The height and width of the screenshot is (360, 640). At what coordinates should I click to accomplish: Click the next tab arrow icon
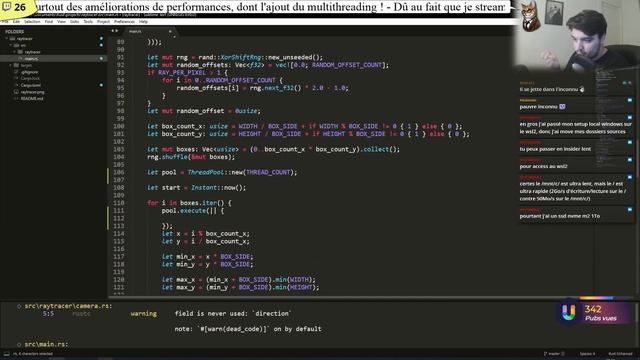[117, 31]
